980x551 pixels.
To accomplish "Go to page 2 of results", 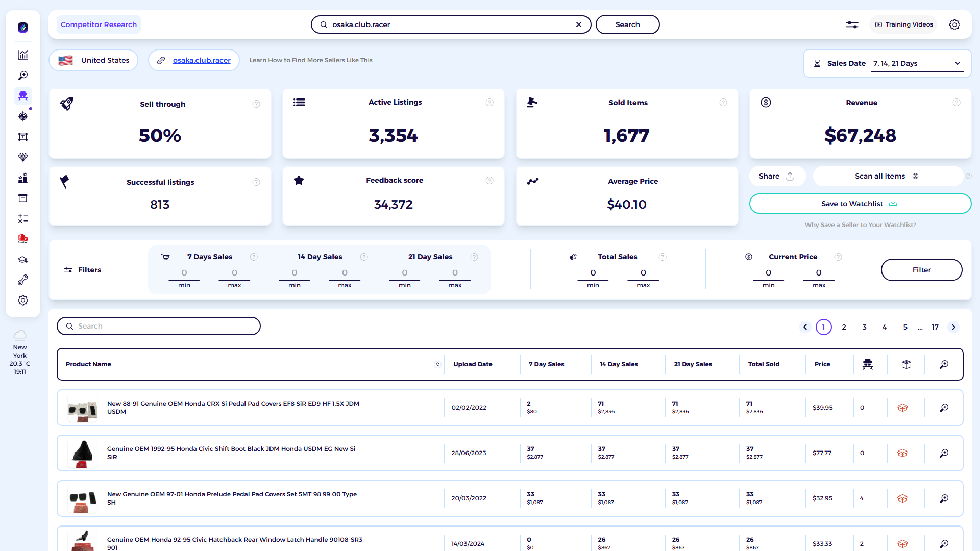I will coord(844,327).
